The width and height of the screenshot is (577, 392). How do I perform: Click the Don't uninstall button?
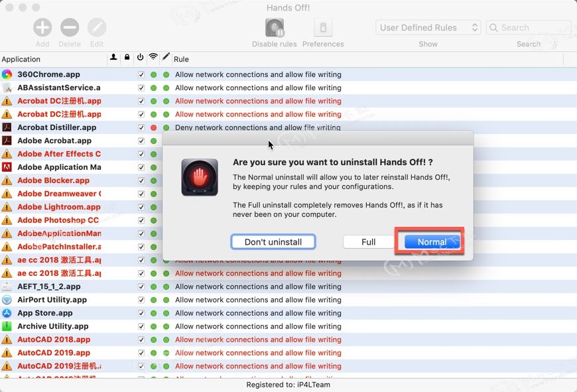tap(273, 242)
